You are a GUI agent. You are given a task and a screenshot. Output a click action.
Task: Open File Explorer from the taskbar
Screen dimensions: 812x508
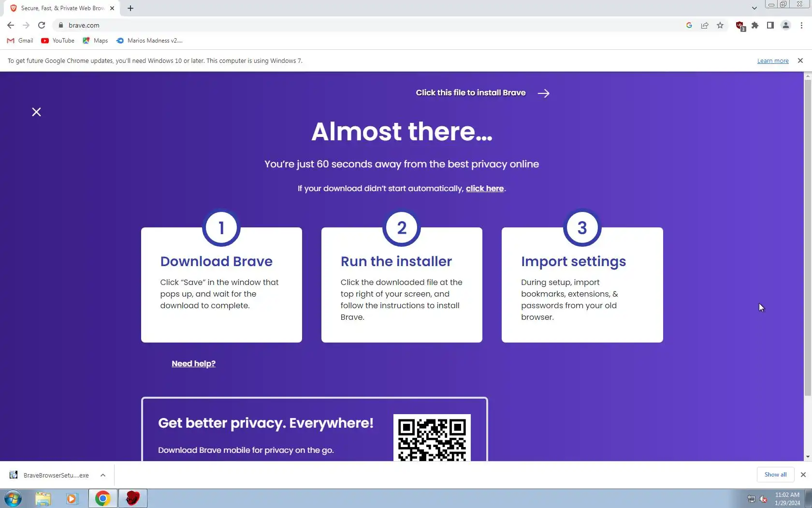[43, 498]
